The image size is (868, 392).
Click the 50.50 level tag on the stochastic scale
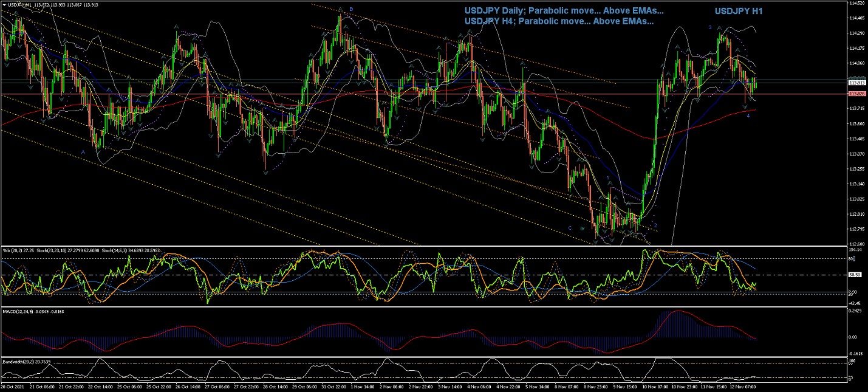click(855, 275)
